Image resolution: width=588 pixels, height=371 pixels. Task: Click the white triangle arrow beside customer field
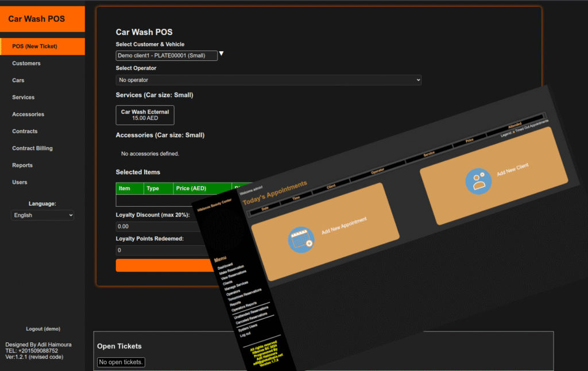point(222,54)
